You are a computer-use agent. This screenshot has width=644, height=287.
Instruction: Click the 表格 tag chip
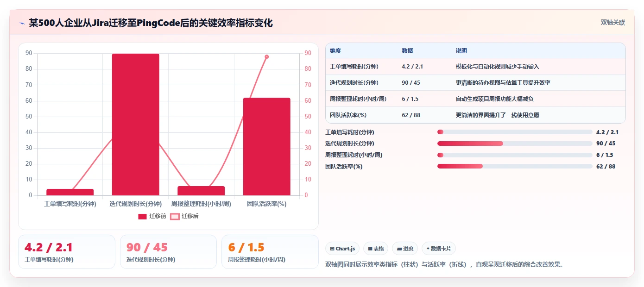coord(376,249)
